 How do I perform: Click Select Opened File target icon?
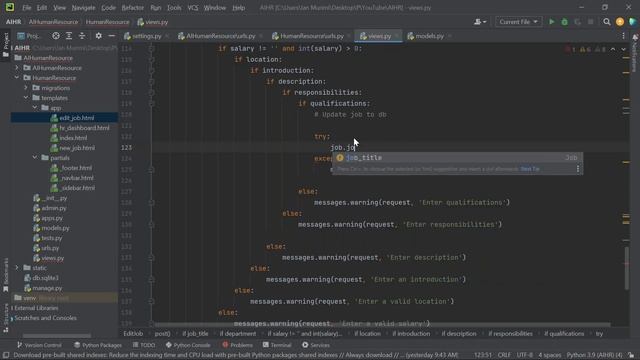(x=56, y=36)
